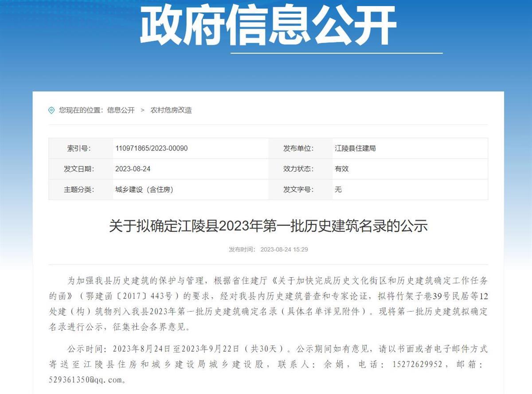532x394 pixels.
Task: Click the email address 529361350@qq.com
Action: [x=87, y=380]
